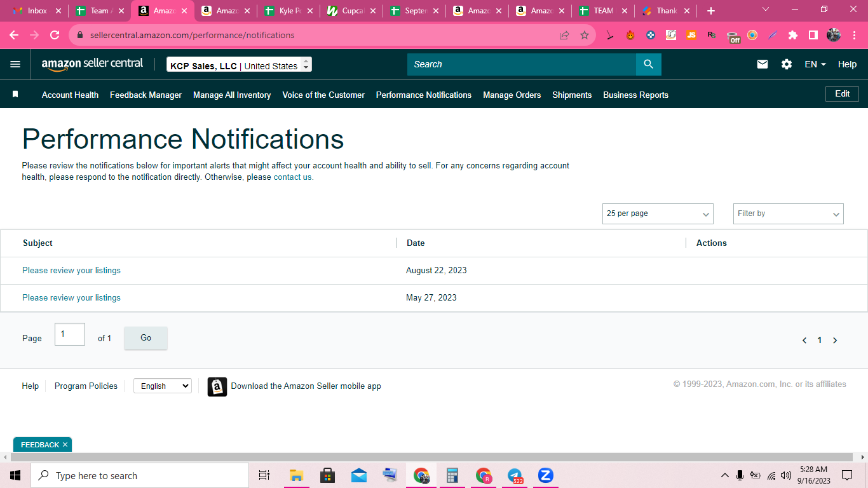Click the purple feather extension icon
868x488 pixels.
coord(773,36)
